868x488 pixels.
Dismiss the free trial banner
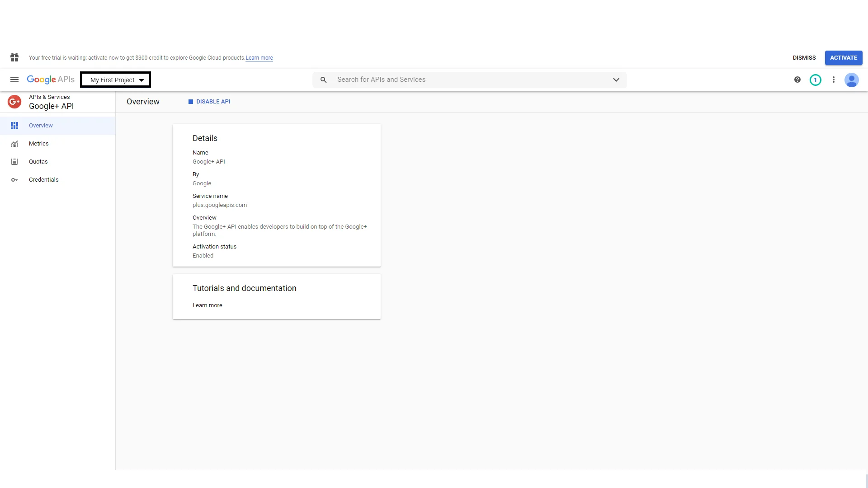pyautogui.click(x=804, y=58)
